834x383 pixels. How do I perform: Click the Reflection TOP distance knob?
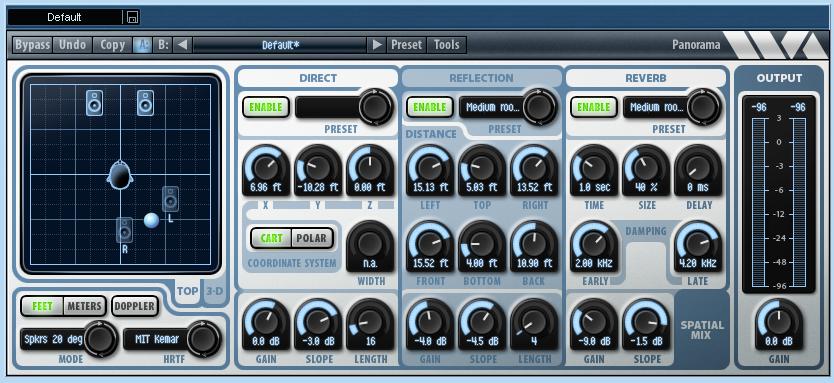(482, 169)
